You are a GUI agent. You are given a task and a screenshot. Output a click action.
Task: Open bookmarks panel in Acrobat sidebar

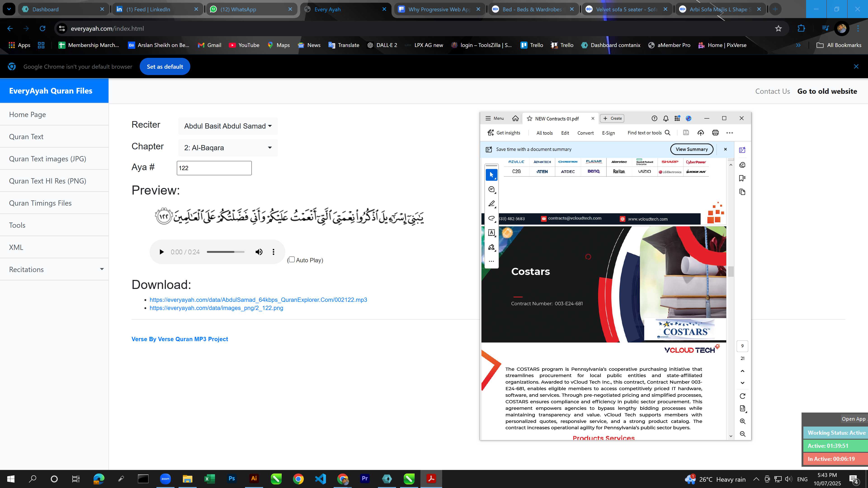click(742, 178)
